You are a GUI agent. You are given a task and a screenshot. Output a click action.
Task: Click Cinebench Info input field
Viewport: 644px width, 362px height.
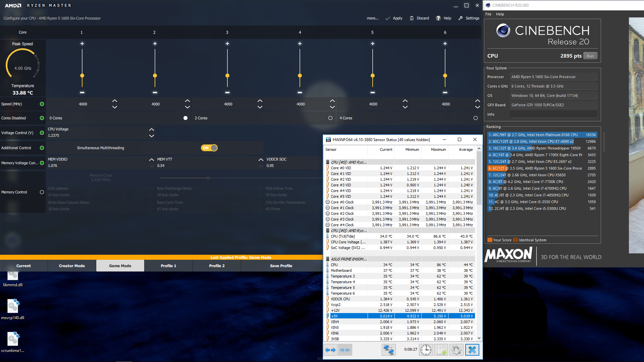point(553,114)
